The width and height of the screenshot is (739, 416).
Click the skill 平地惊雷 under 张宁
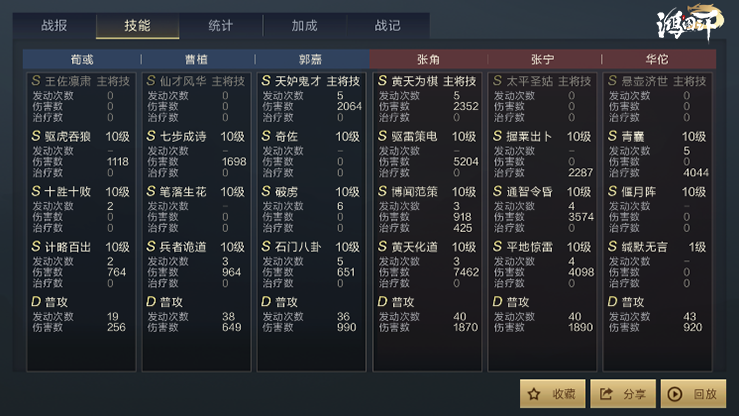point(529,247)
